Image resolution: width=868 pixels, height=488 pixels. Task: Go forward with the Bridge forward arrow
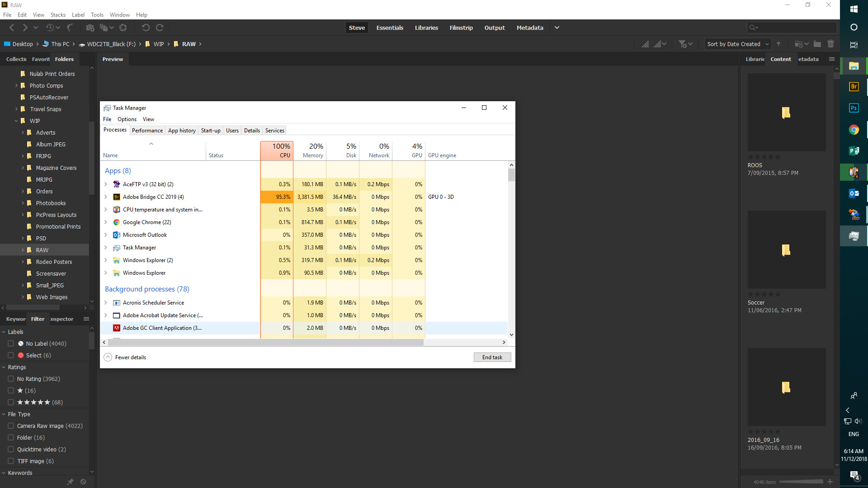click(x=25, y=28)
